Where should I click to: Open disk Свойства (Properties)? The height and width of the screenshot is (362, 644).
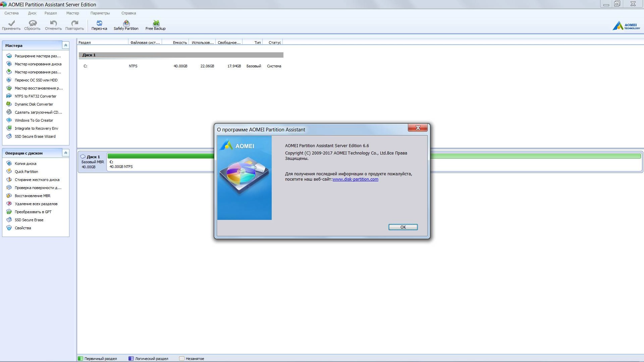19,228
